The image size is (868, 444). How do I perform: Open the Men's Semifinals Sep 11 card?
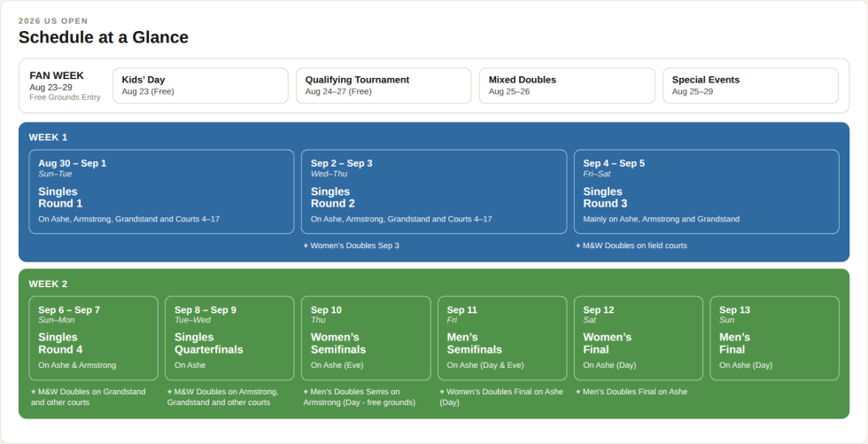coord(502,339)
